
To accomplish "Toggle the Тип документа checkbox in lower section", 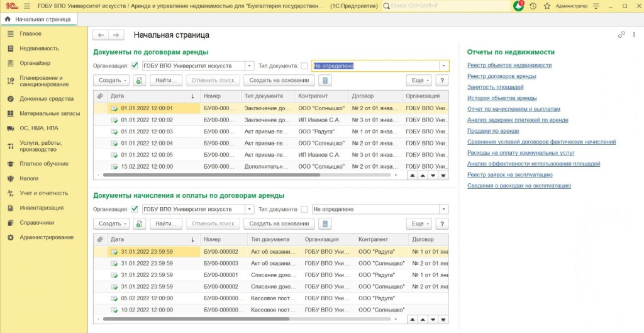I will click(304, 209).
